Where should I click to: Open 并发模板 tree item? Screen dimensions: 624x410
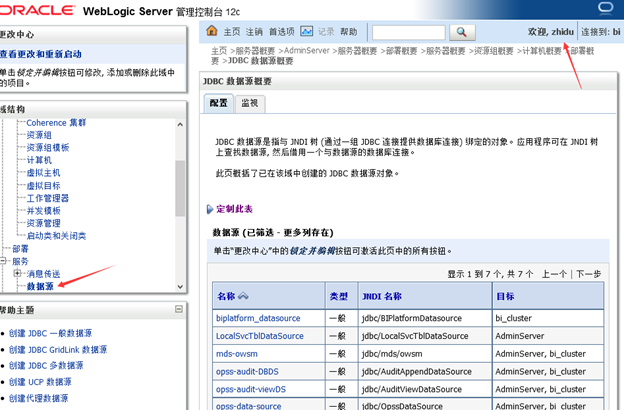(x=43, y=211)
